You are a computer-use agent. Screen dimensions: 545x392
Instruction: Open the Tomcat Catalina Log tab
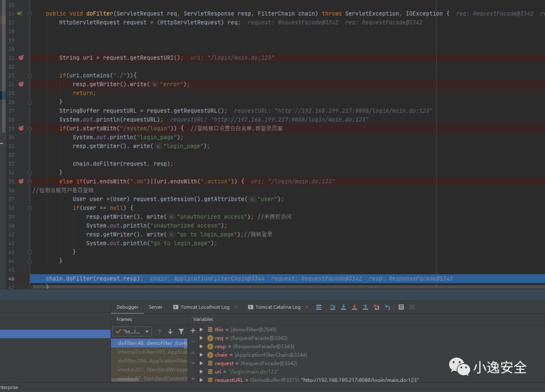click(x=274, y=307)
